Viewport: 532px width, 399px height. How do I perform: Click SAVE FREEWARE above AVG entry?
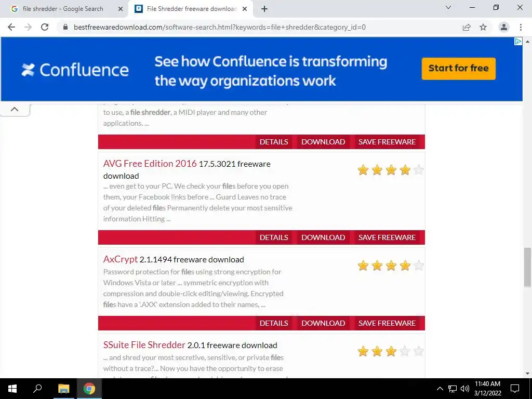387,142
